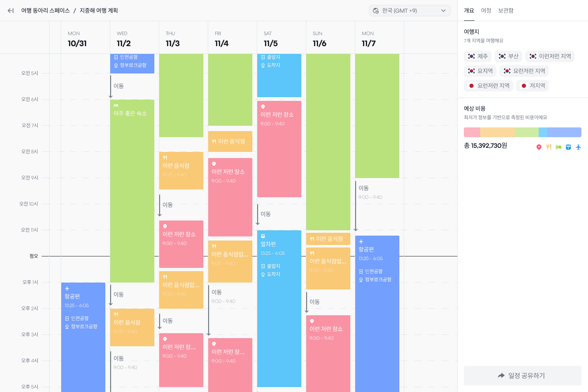This screenshot has height=392, width=588.
Task: Click the bed cost legend icon
Action: (558, 147)
